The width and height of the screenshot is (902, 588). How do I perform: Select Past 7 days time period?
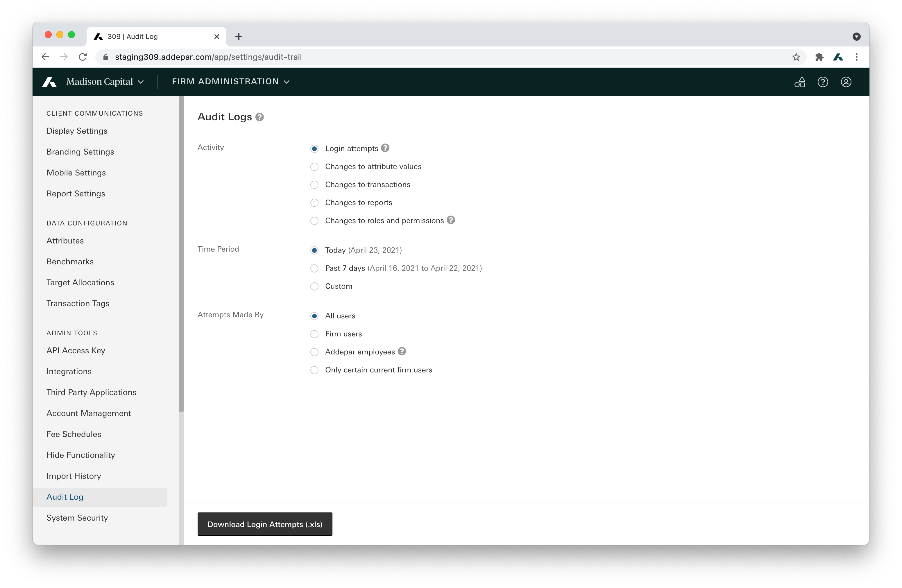314,269
